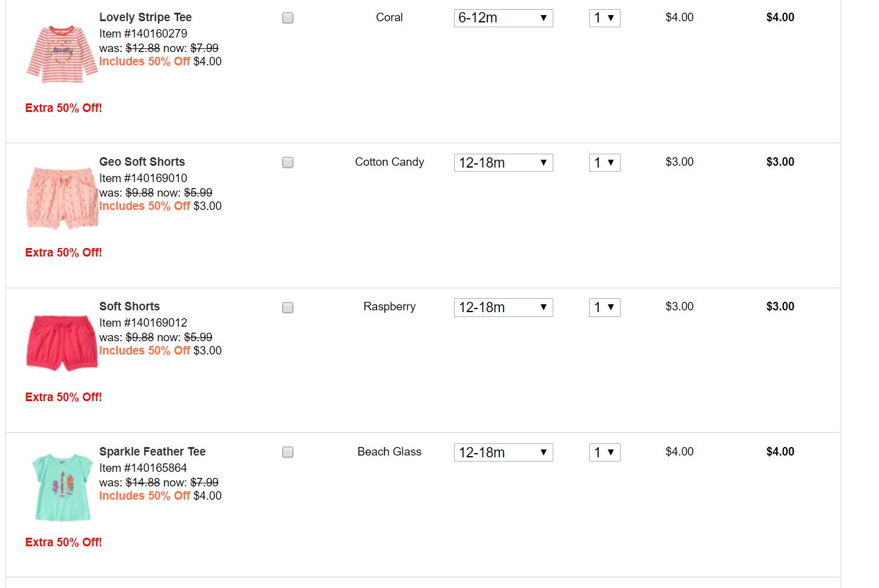Enable the Sparkle Feather Tee checkbox

coord(288,452)
